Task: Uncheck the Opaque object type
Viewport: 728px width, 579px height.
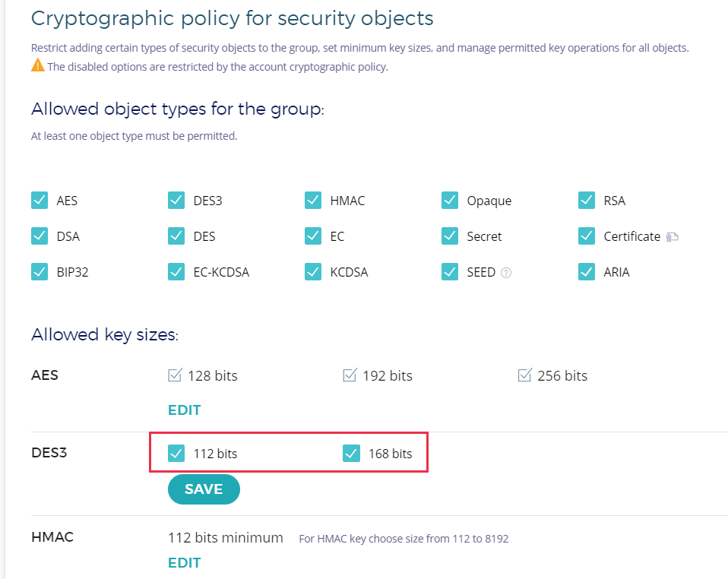Action: [450, 201]
